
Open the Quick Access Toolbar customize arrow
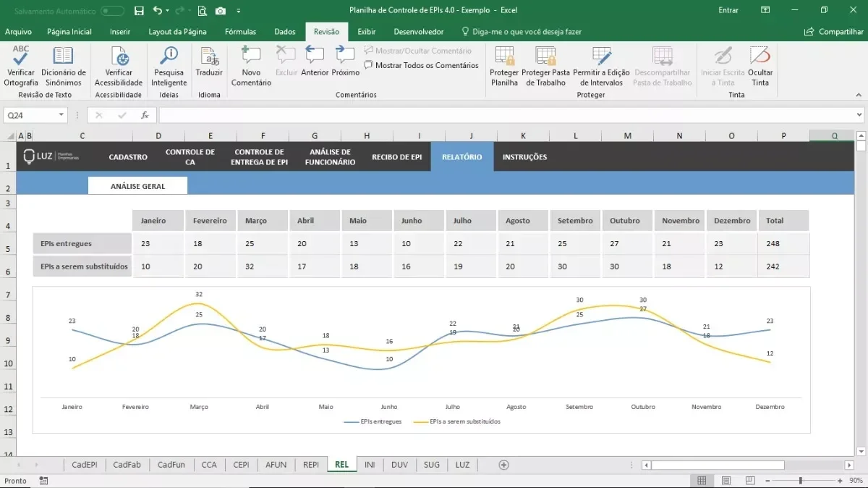pos(239,11)
